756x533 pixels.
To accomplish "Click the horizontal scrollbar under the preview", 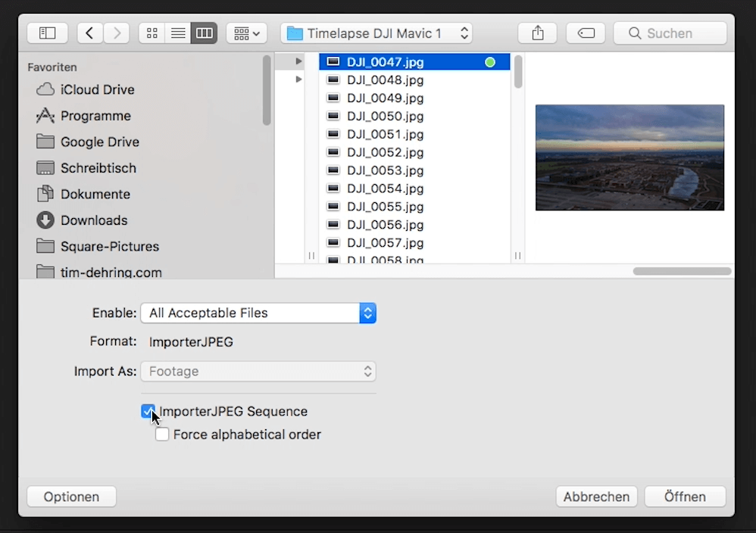I will point(682,271).
